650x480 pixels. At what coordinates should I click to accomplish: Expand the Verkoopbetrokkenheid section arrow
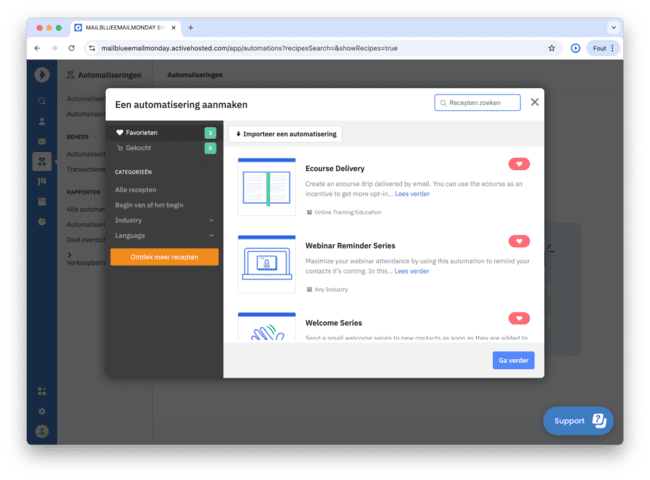tap(69, 255)
